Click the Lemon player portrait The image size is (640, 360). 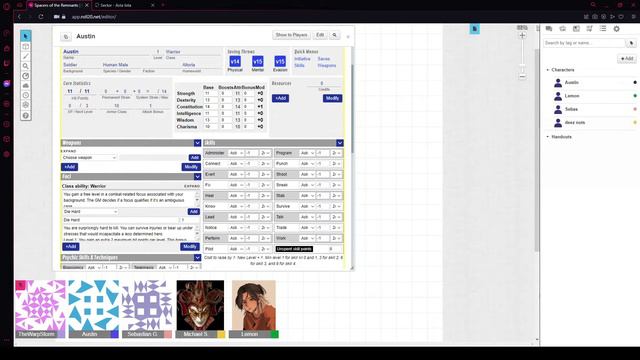(253, 305)
